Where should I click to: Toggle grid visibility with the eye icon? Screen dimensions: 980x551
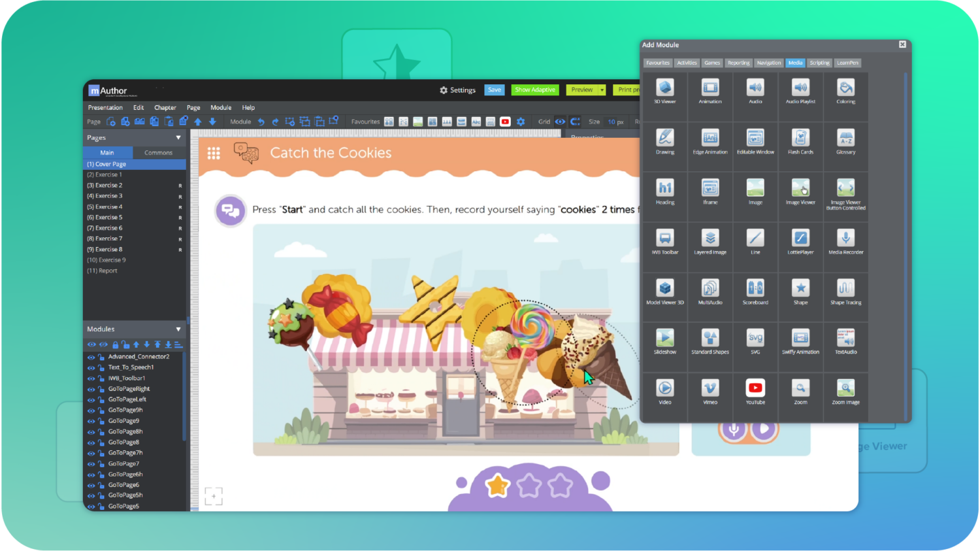tap(560, 122)
